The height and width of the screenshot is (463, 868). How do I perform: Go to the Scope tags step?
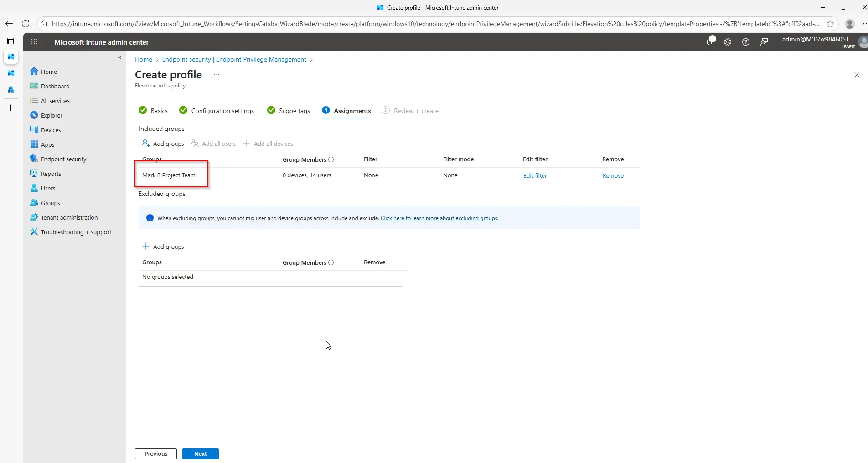point(289,111)
